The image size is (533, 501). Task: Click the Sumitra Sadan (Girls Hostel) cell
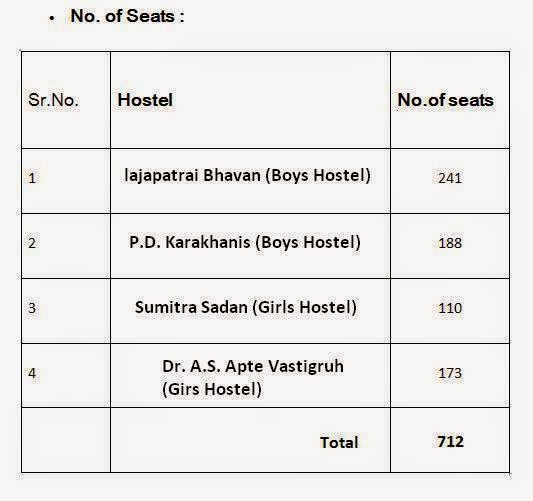(250, 311)
